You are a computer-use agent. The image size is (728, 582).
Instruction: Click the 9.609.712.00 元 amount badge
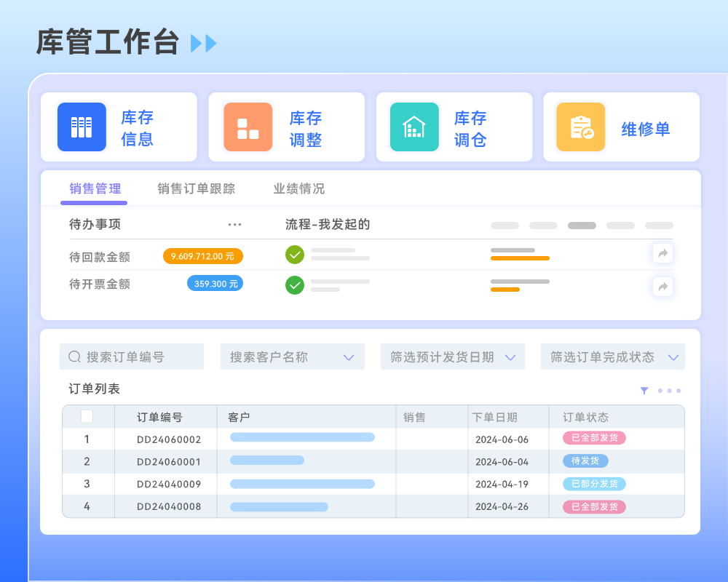point(204,256)
